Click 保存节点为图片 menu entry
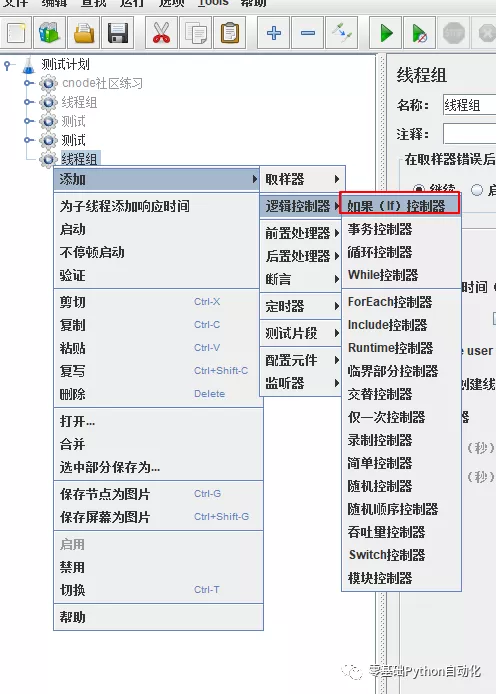The width and height of the screenshot is (496, 694). click(158, 494)
